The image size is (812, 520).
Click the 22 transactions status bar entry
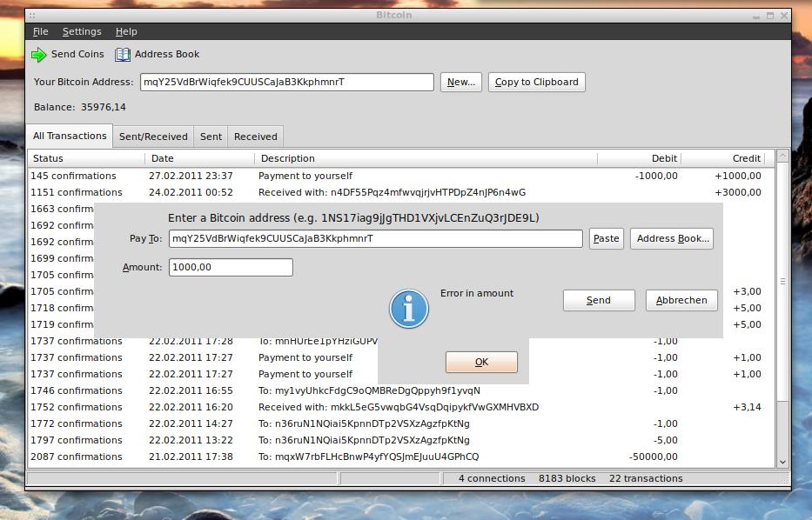point(646,478)
